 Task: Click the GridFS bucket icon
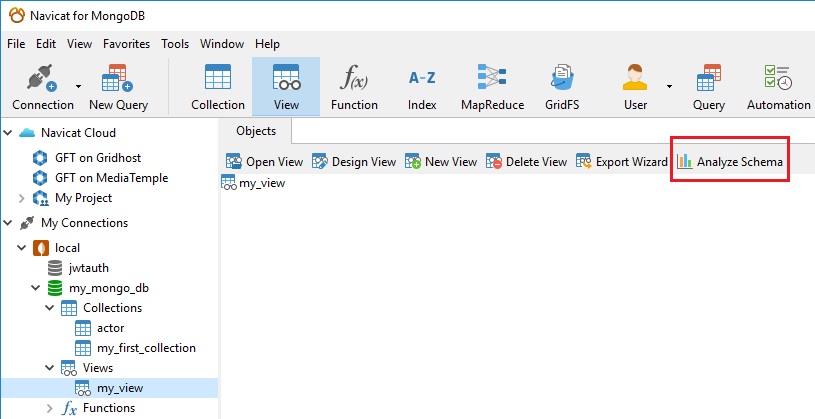(x=562, y=78)
